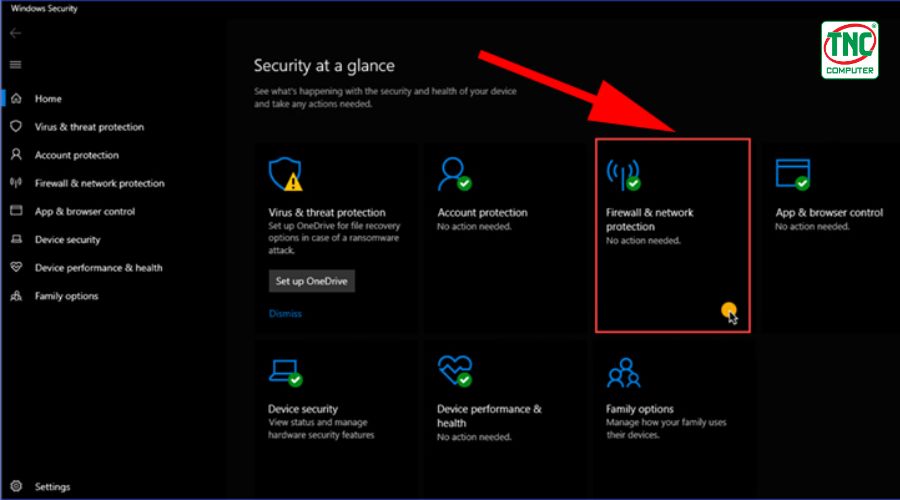Select Family options in the sidebar
This screenshot has height=500, width=900.
pos(66,296)
